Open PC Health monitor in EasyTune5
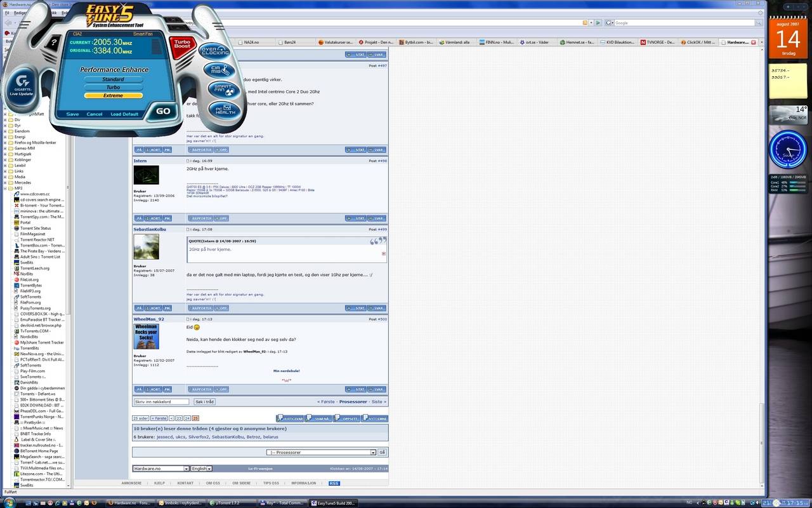812x508 pixels. 225,109
